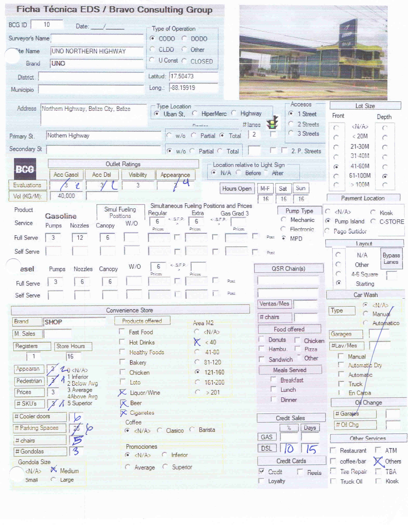
Task: Select the 3 Streets access option
Action: point(291,133)
